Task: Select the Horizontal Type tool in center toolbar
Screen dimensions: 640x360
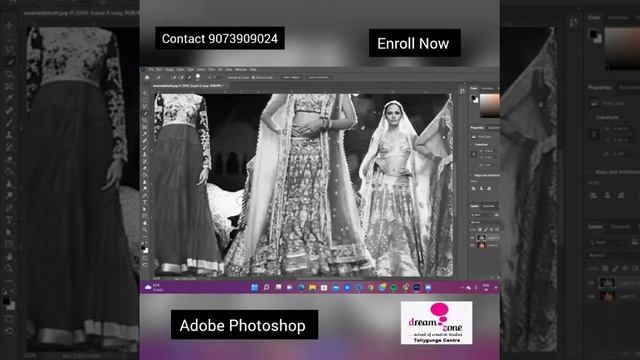Action: (x=144, y=202)
